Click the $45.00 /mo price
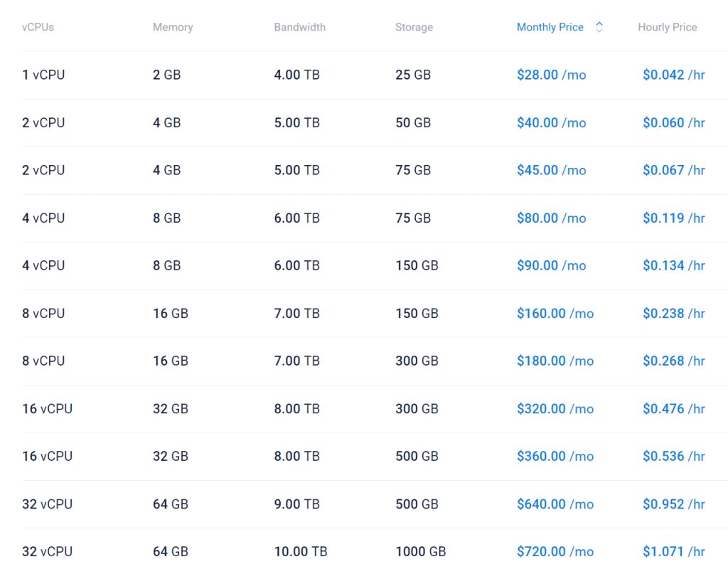 [x=551, y=170]
